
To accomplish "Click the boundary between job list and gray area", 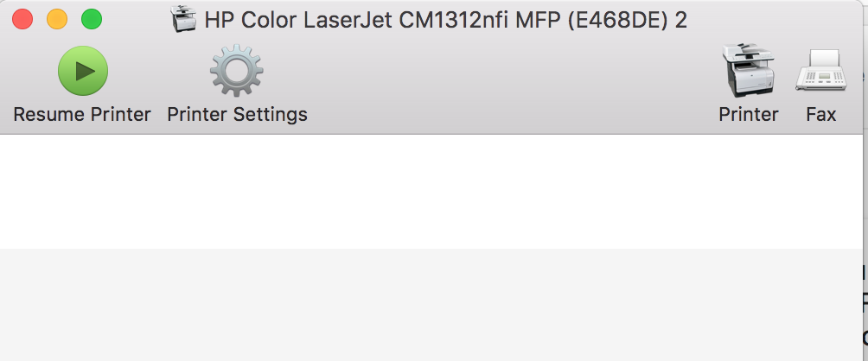I will [x=432, y=249].
